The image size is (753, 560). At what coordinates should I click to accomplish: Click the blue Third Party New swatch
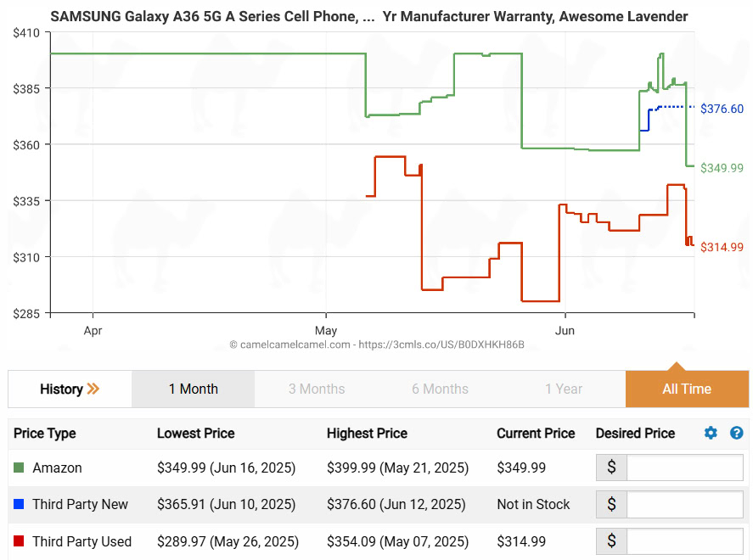pyautogui.click(x=19, y=504)
